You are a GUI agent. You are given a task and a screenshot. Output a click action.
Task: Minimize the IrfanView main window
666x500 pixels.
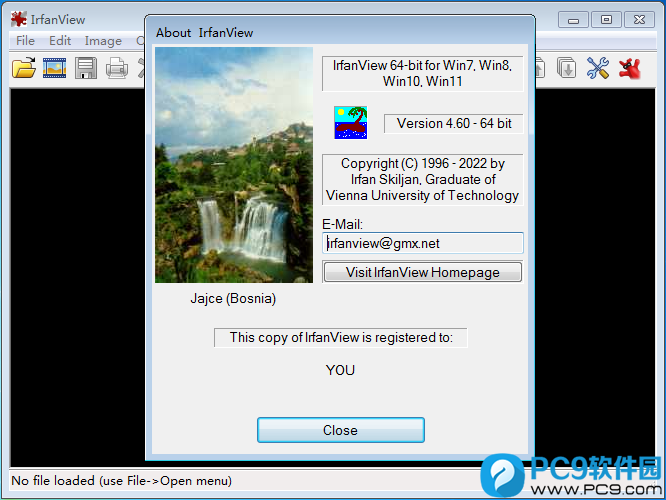[573, 20]
